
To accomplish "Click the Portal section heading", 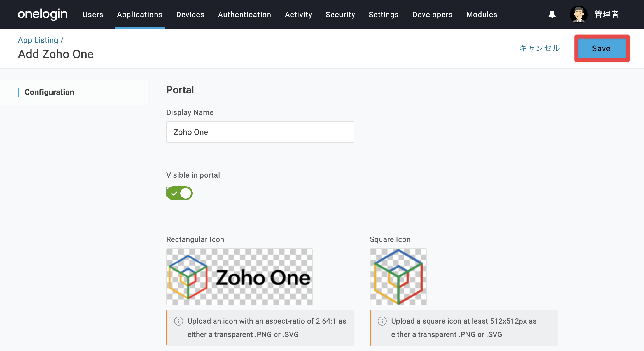I will [x=180, y=90].
